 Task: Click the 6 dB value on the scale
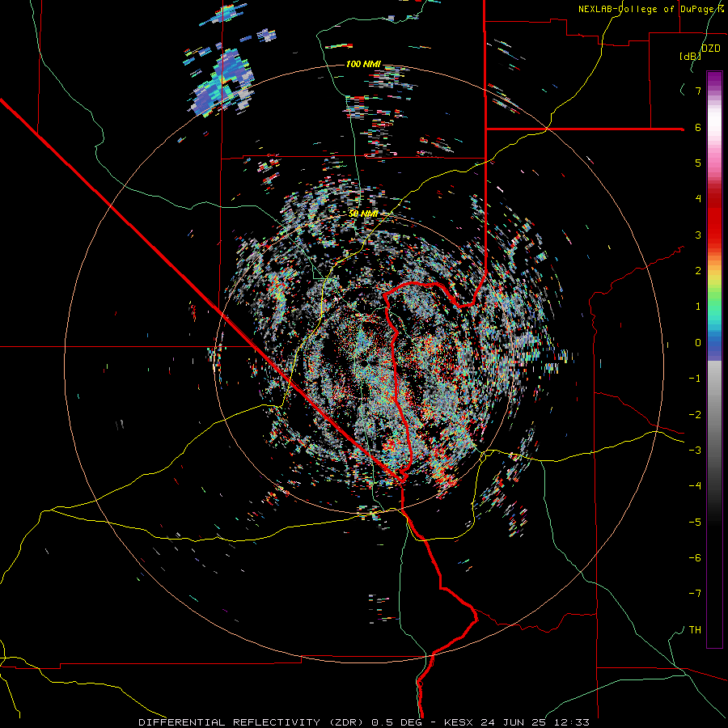pyautogui.click(x=698, y=127)
